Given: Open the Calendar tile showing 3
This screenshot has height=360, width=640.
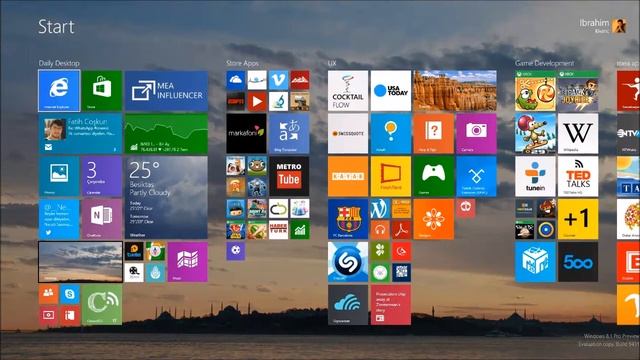Looking at the screenshot, I should (102, 176).
